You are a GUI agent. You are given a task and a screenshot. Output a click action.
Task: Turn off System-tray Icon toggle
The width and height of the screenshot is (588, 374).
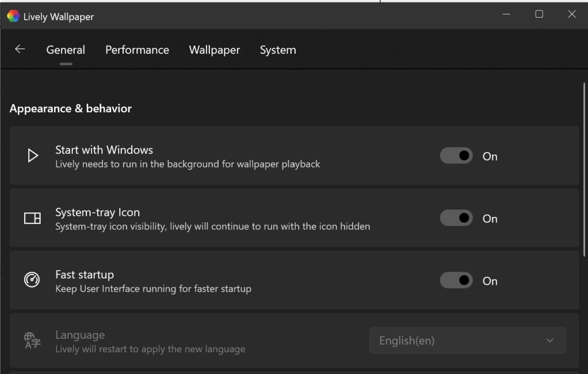tap(456, 218)
